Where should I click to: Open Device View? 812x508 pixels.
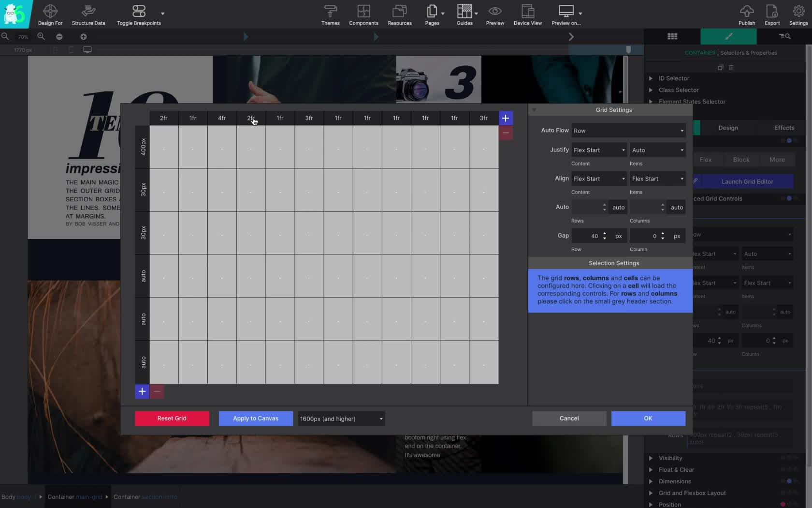pyautogui.click(x=528, y=14)
